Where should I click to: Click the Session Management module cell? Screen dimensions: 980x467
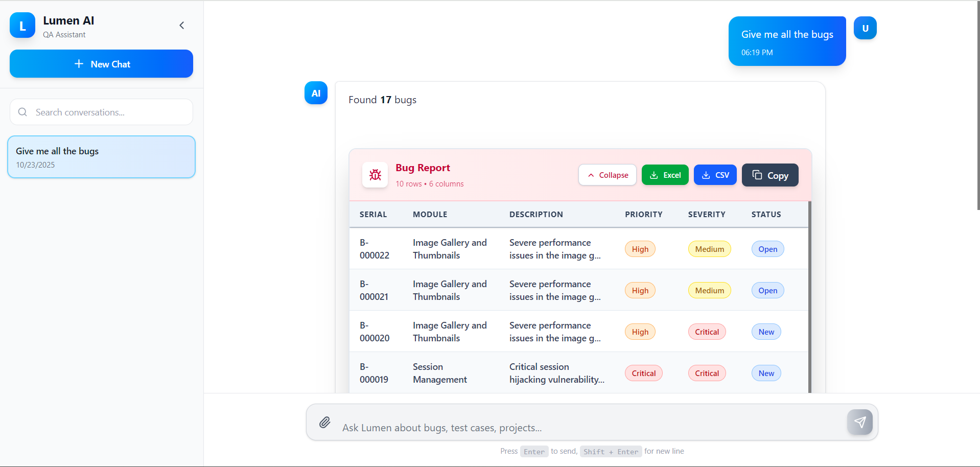tap(440, 373)
